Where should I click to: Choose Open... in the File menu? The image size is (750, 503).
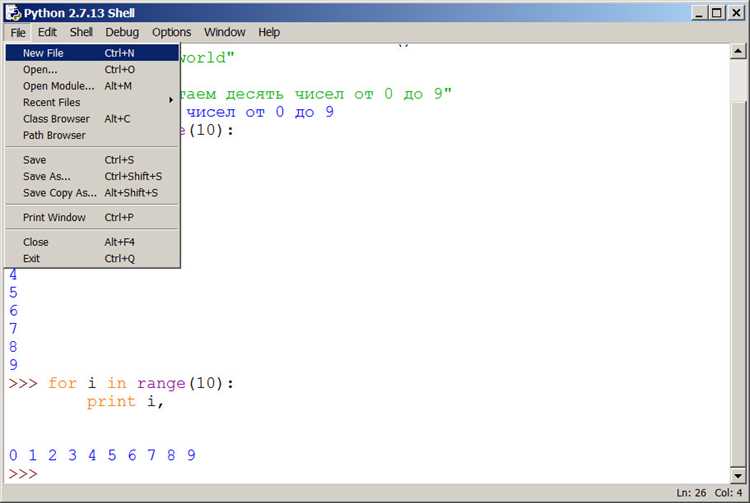click(92, 69)
